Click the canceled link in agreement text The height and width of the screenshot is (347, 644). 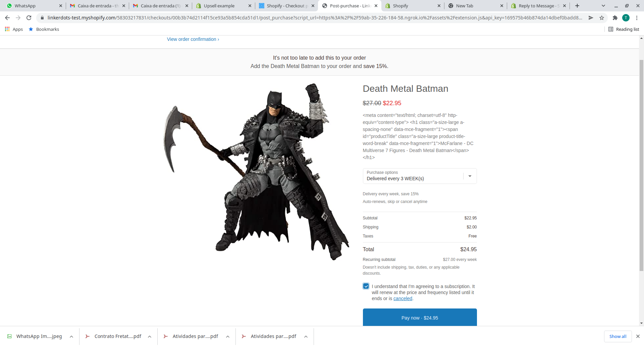[x=402, y=298]
